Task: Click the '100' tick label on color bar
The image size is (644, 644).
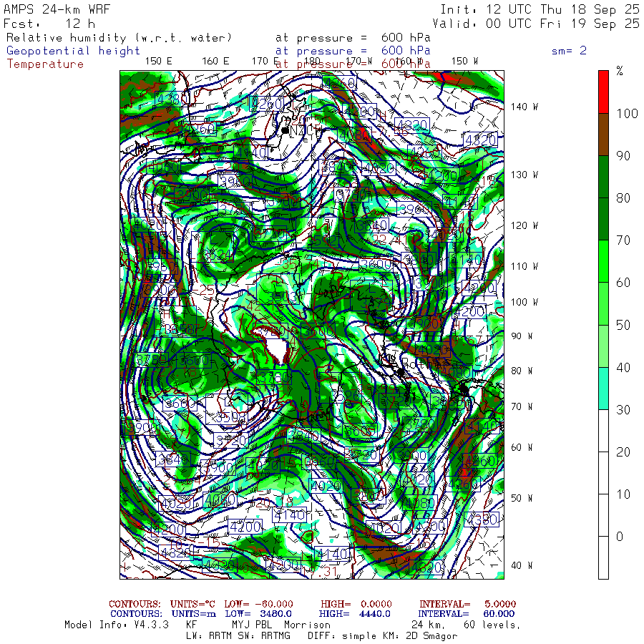Action: [x=627, y=114]
